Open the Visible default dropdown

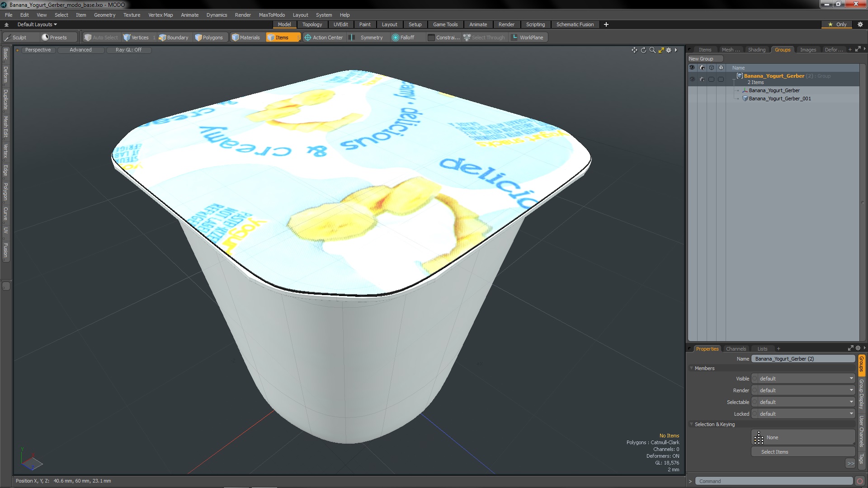pyautogui.click(x=806, y=379)
